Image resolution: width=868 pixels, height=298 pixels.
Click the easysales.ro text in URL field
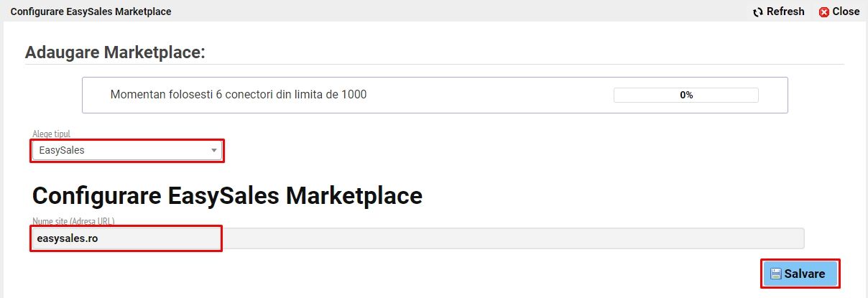pyautogui.click(x=67, y=238)
